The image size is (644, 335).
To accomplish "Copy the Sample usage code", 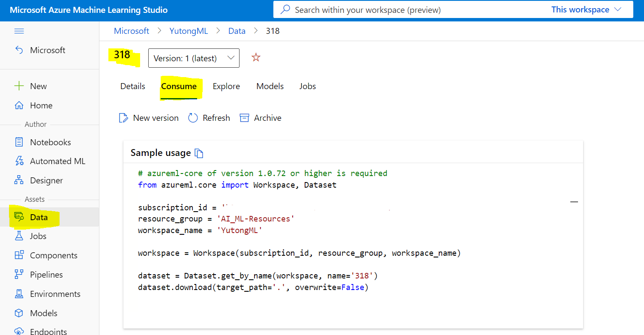I will point(199,153).
